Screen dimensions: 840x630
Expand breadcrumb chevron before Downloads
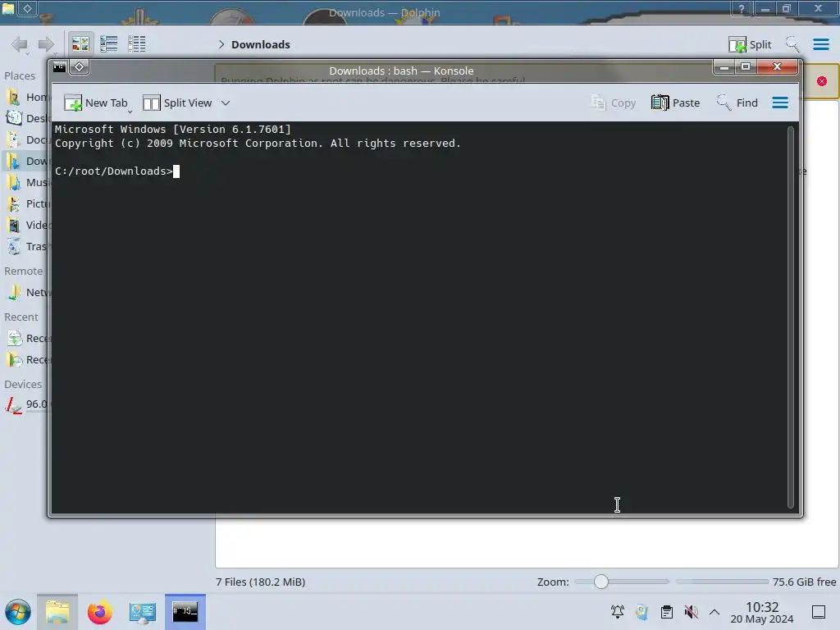point(221,44)
